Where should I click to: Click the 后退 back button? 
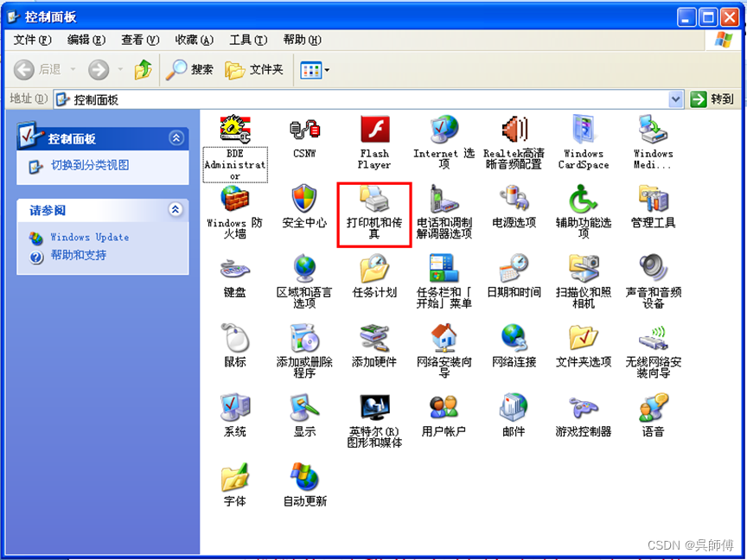click(38, 70)
